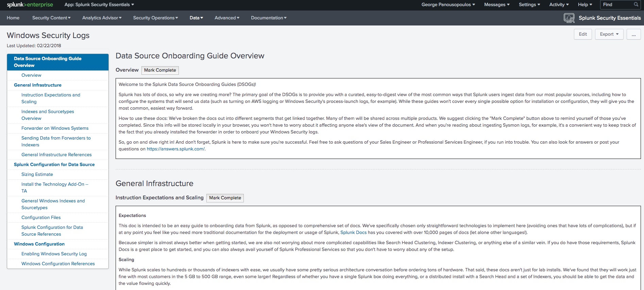Click the search magnifier icon in Find box
The width and height of the screenshot is (644, 290).
(636, 4)
